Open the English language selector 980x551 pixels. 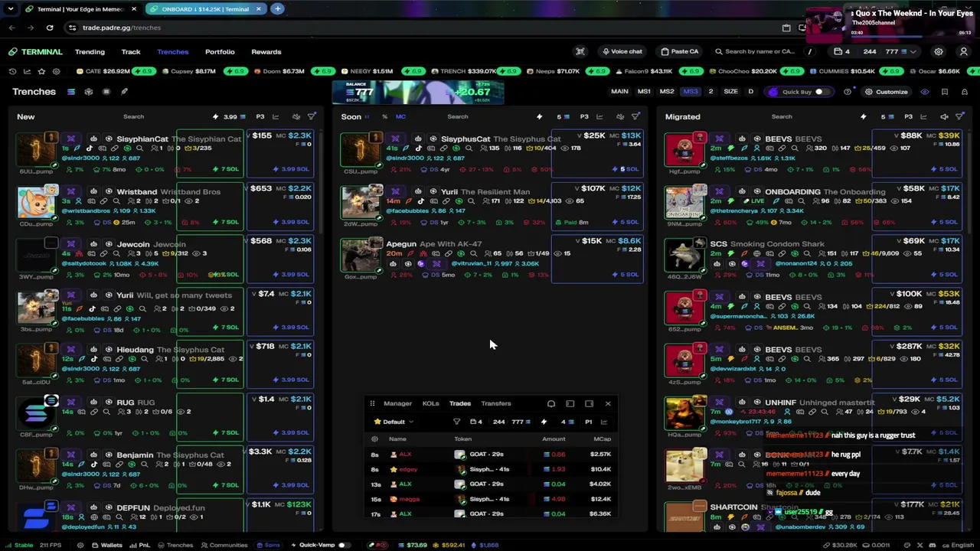pyautogui.click(x=958, y=545)
